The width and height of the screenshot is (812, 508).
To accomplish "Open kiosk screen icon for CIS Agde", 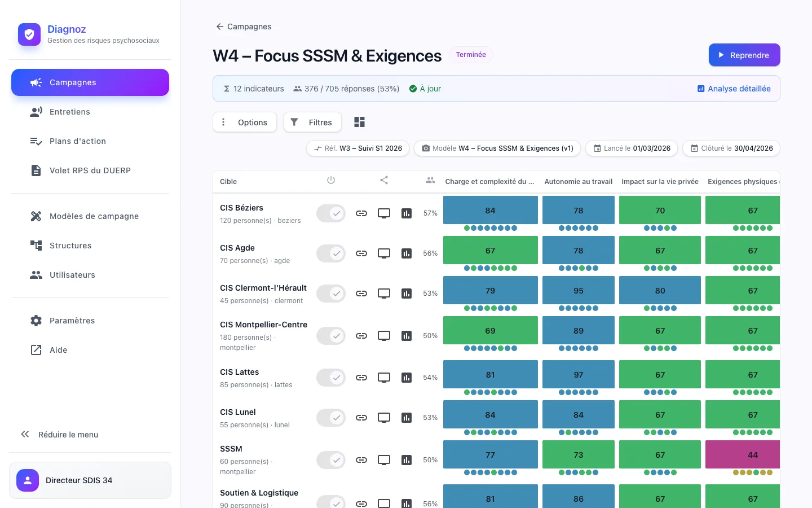I will [384, 253].
